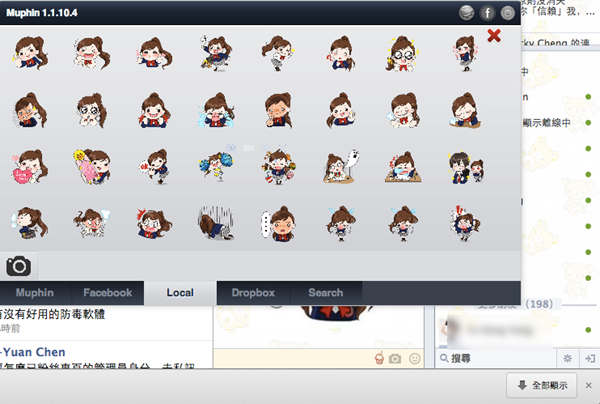Click the cupcake sticker icon in chat box

click(x=379, y=358)
